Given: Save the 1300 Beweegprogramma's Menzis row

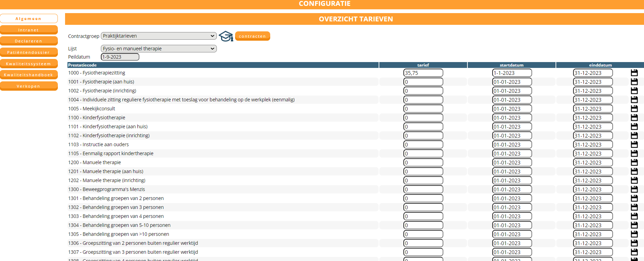Looking at the screenshot, I should (x=634, y=189).
